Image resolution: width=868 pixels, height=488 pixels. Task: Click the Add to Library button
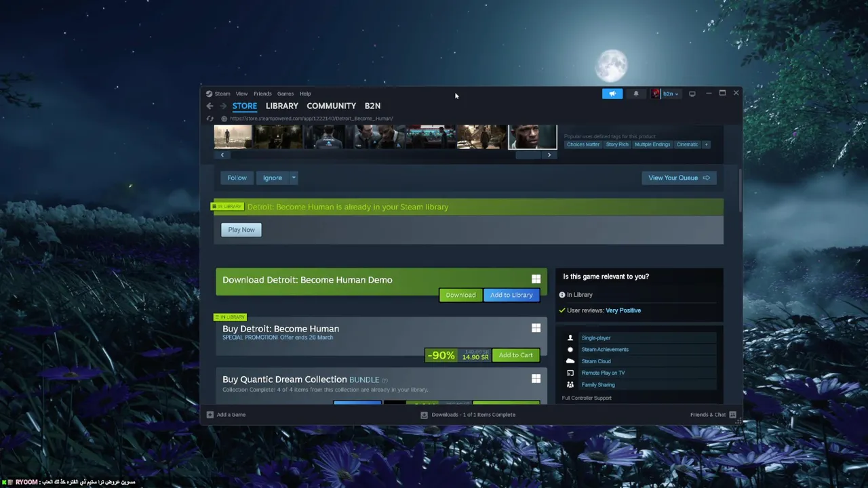pyautogui.click(x=511, y=295)
